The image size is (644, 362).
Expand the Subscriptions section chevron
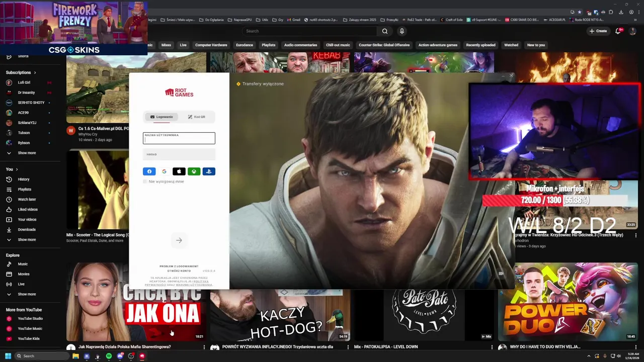(35, 72)
